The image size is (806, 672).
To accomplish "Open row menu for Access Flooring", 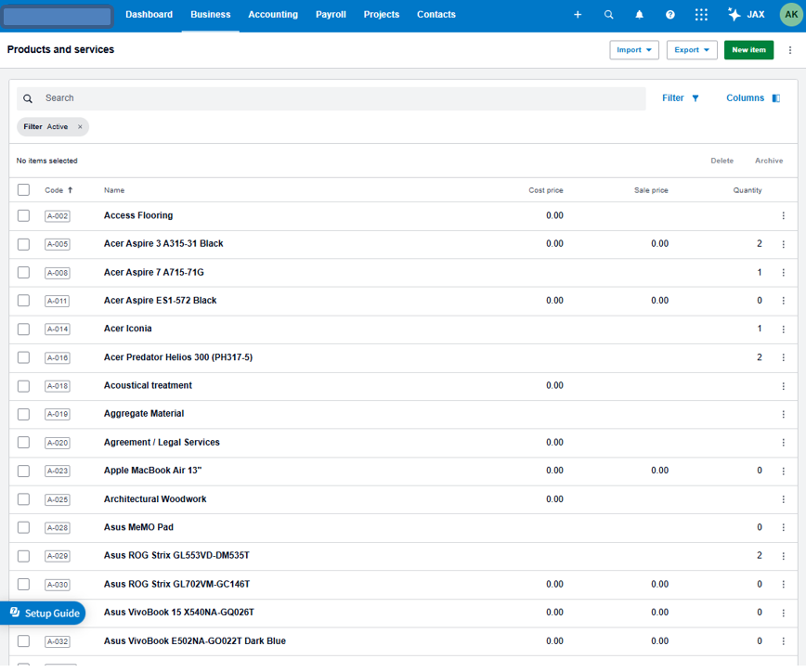I will (783, 215).
